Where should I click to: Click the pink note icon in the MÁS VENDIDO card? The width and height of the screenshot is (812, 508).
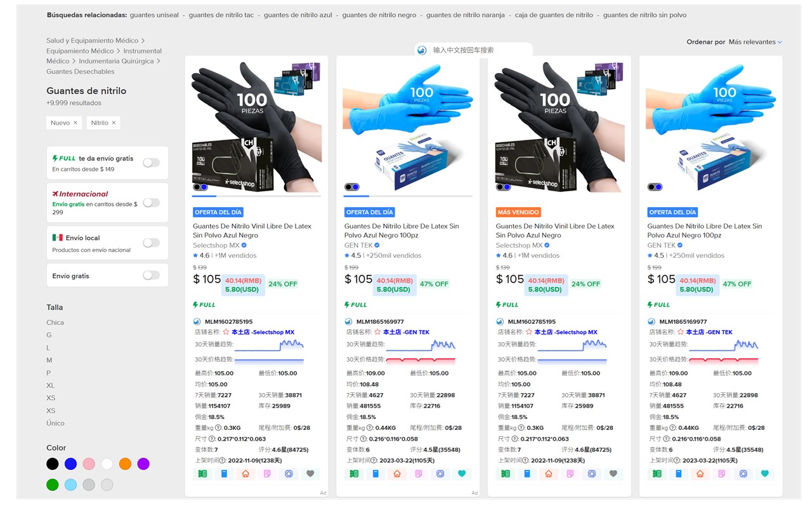pyautogui.click(x=570, y=474)
